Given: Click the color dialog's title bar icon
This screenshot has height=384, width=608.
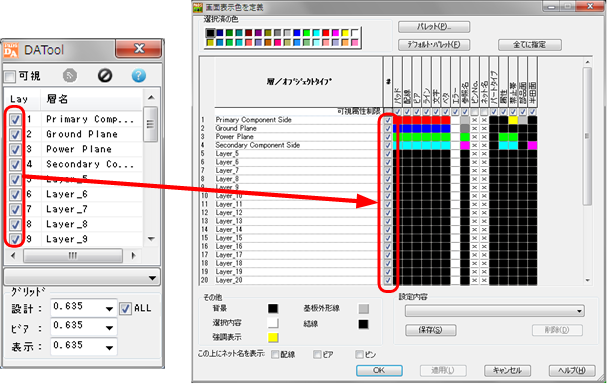Looking at the screenshot, I should 198,7.
